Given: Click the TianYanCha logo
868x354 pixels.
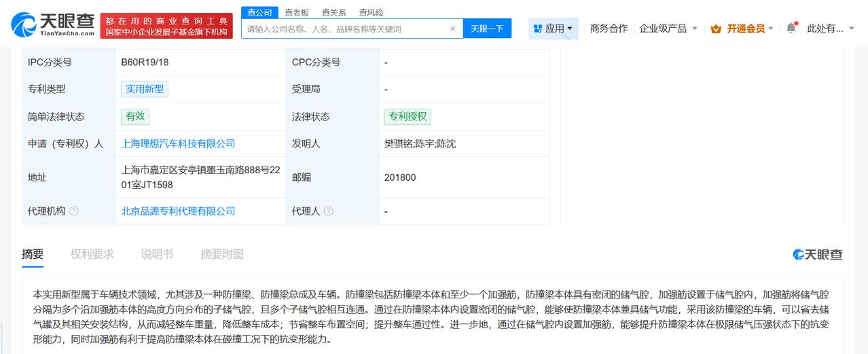Looking at the screenshot, I should 52,25.
